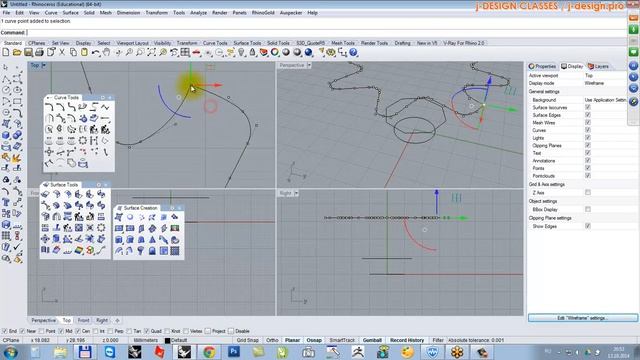Enable the Point osnap checkbox

click(42, 331)
